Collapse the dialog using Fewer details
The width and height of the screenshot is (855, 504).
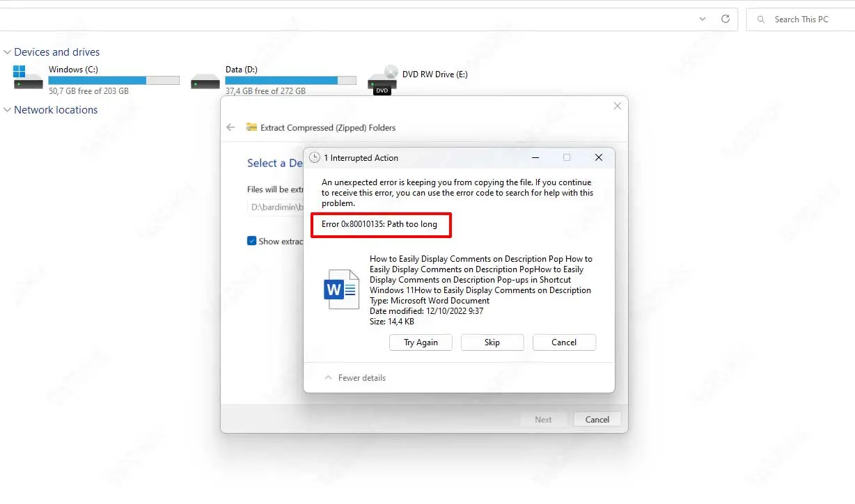click(x=355, y=378)
